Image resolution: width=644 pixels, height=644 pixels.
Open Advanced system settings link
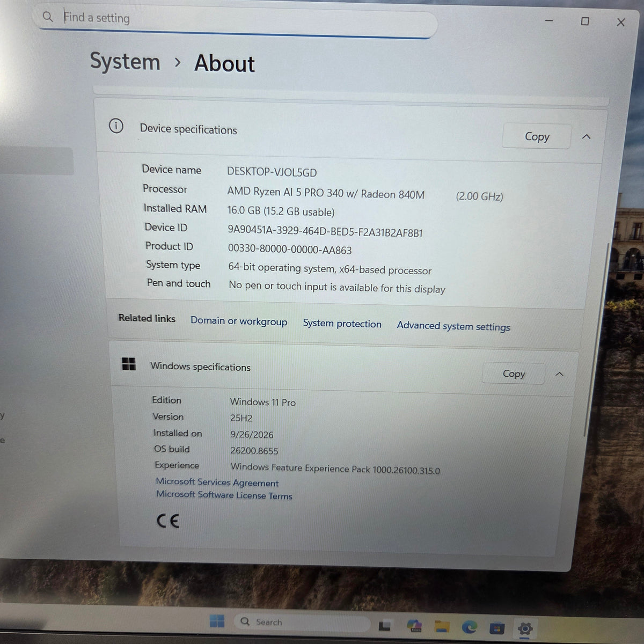pyautogui.click(x=453, y=326)
